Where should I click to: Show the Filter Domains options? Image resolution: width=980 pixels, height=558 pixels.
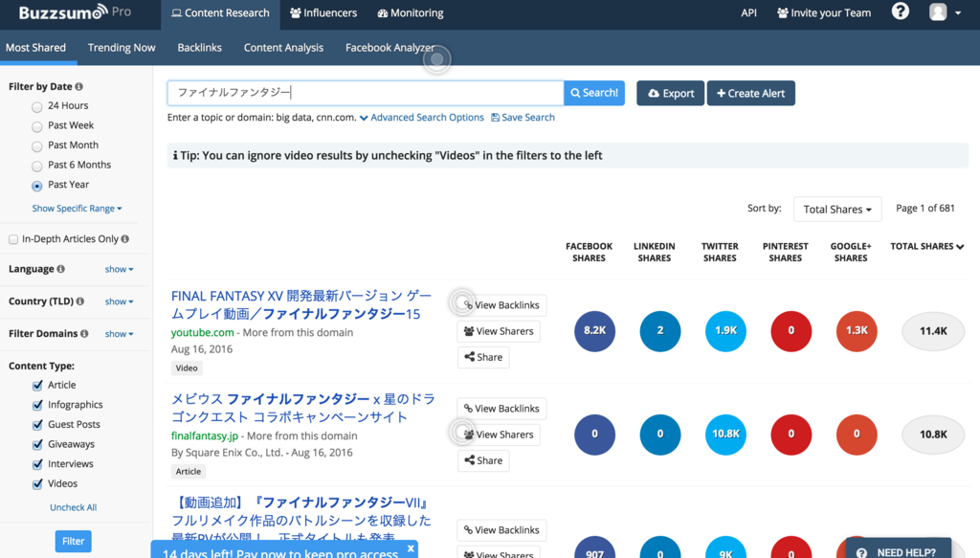pyautogui.click(x=119, y=334)
